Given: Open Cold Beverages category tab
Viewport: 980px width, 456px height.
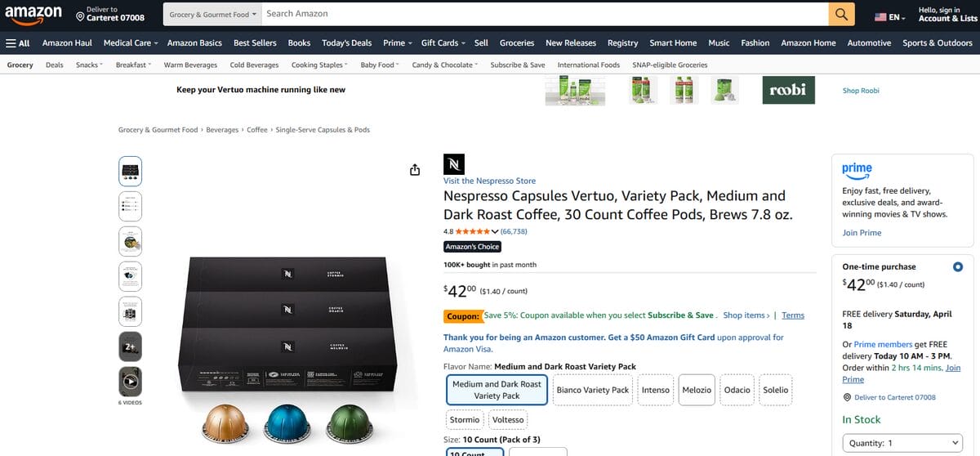Looking at the screenshot, I should point(254,65).
